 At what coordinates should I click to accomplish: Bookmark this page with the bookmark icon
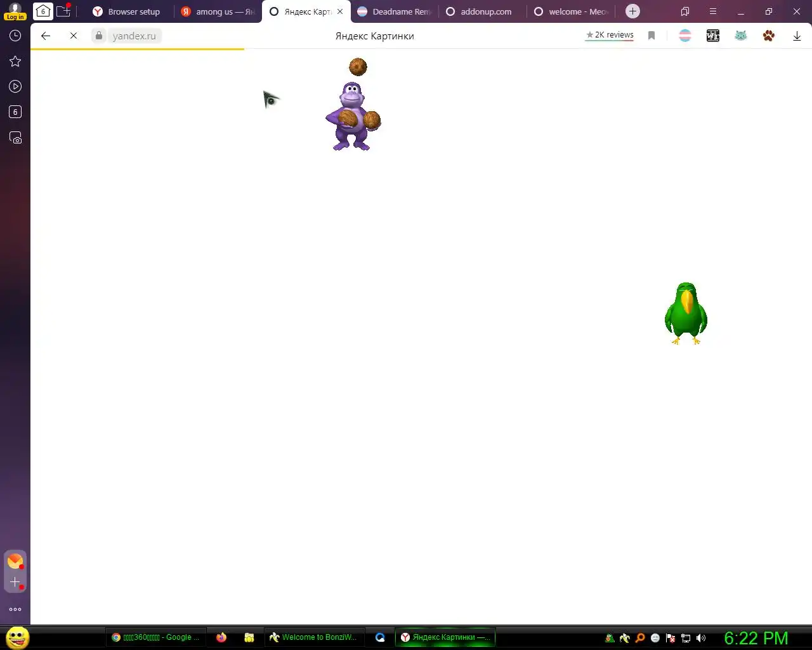tap(652, 36)
